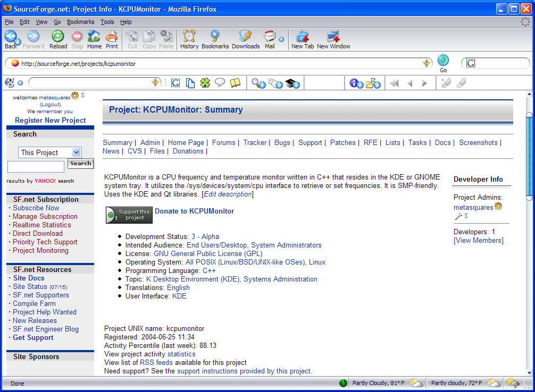This screenshot has width=535, height=392.
Task: Click the New Window toolbar icon
Action: pyautogui.click(x=333, y=39)
